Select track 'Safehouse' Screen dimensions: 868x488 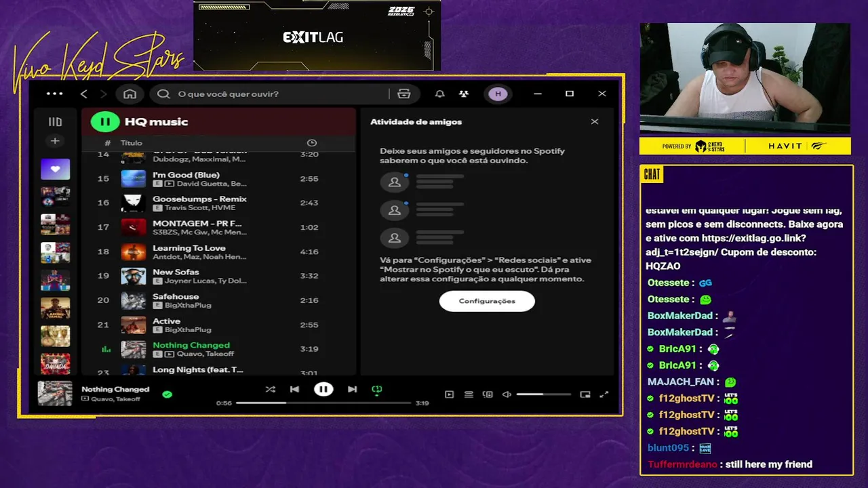218,300
